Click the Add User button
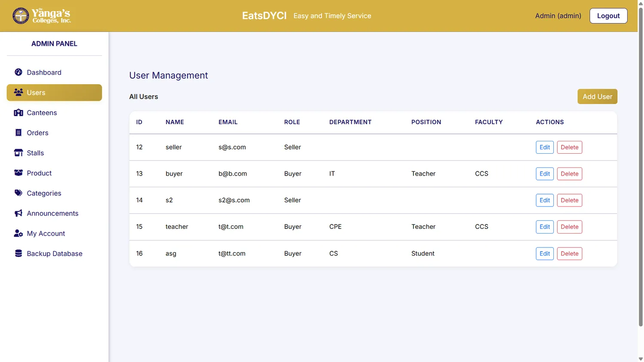Image resolution: width=644 pixels, height=362 pixels. click(597, 97)
